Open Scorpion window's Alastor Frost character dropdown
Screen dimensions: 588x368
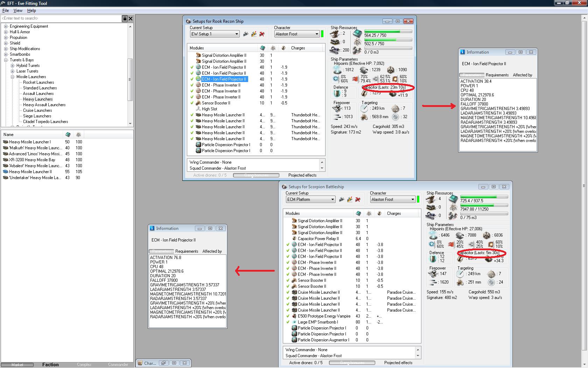point(413,199)
